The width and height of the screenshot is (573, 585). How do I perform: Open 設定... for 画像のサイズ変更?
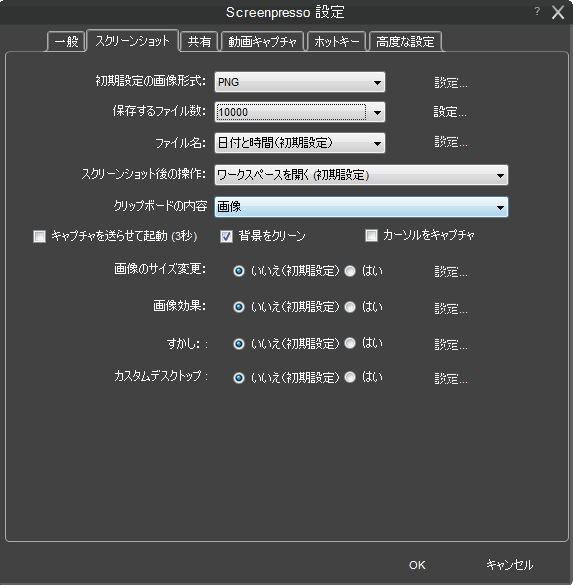[451, 272]
